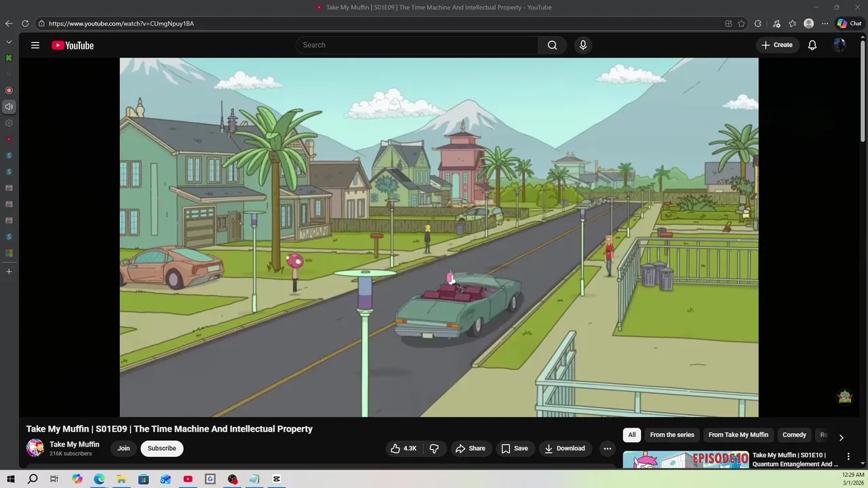The height and width of the screenshot is (488, 868).
Task: Click the Download button
Action: point(566,448)
